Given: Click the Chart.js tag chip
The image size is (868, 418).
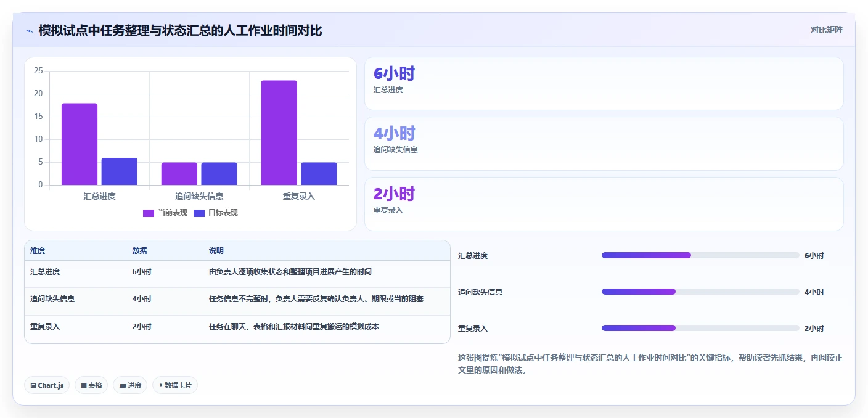Looking at the screenshot, I should click(47, 385).
